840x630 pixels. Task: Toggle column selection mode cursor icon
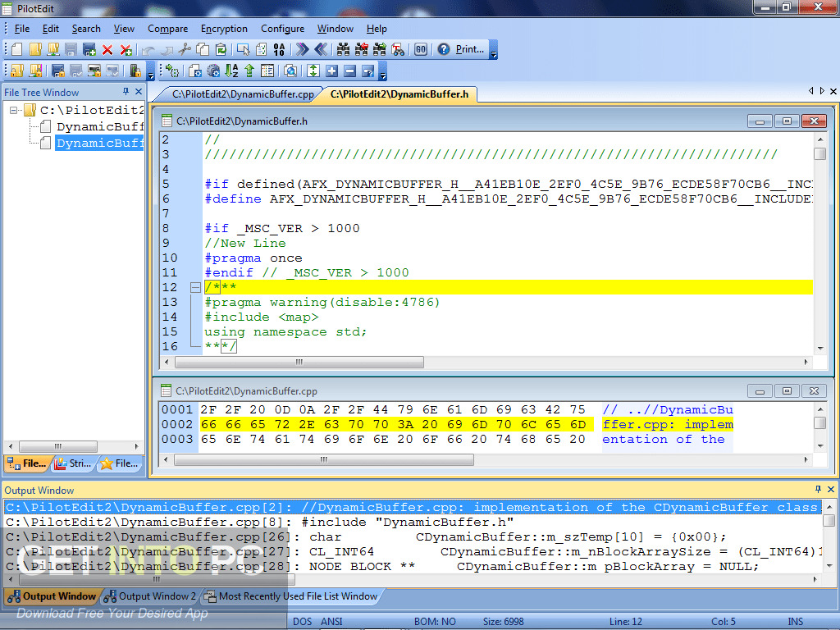pyautogui.click(x=243, y=49)
